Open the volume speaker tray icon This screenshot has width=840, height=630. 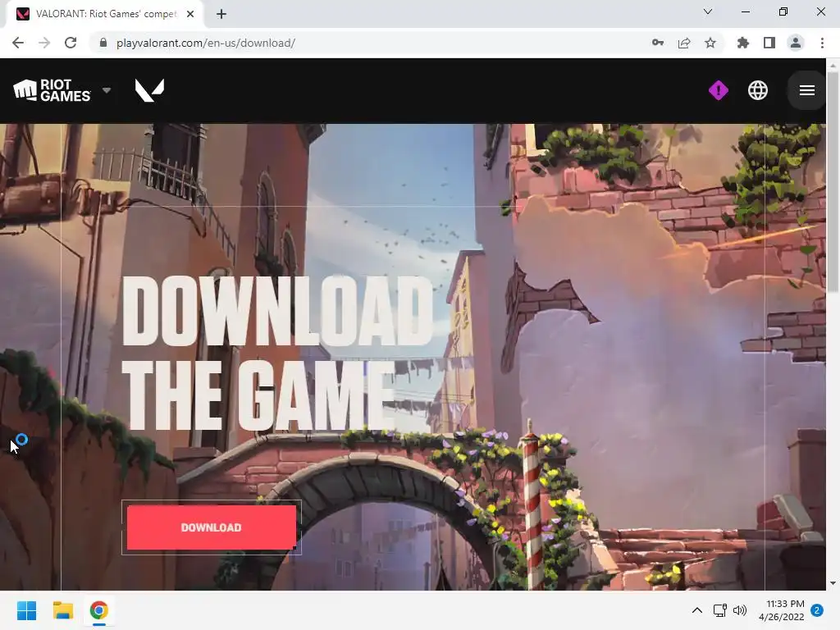click(740, 610)
